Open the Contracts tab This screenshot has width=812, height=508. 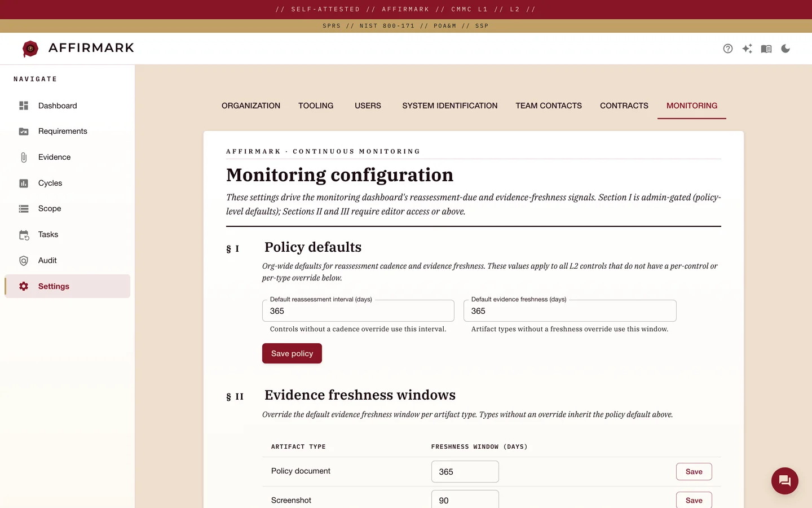pyautogui.click(x=624, y=106)
